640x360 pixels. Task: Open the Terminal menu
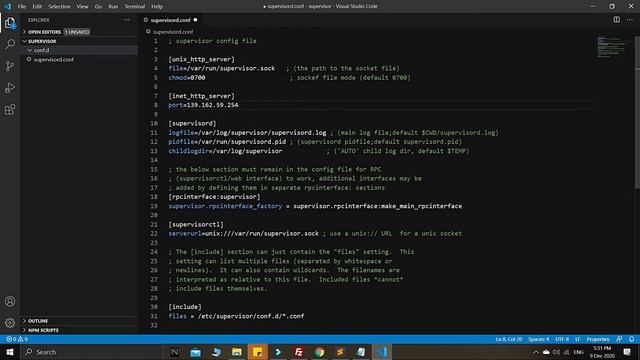click(x=135, y=6)
